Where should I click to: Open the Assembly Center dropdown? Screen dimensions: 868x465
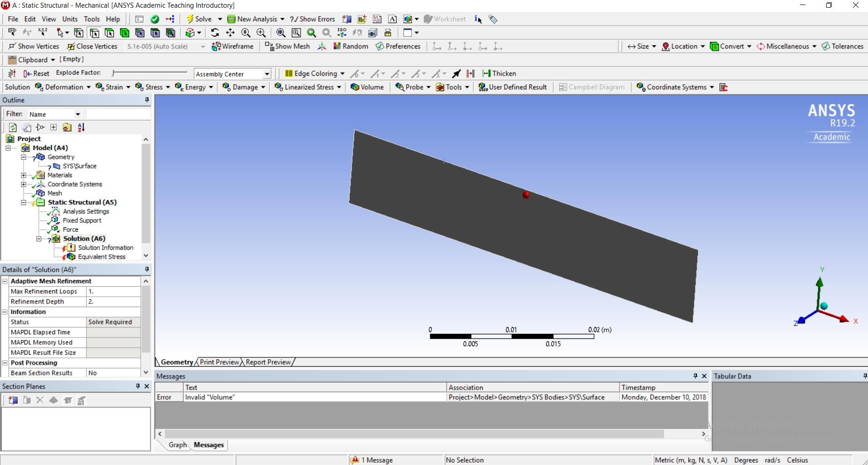coord(267,74)
